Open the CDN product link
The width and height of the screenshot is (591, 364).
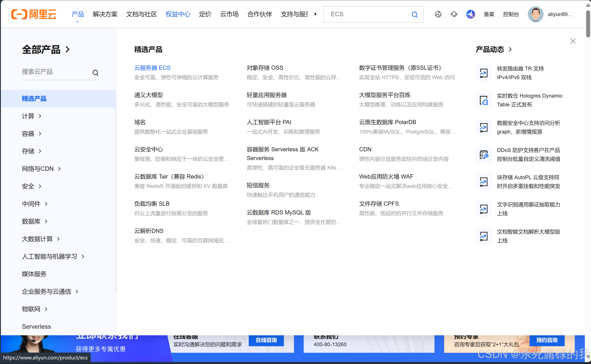pos(365,150)
